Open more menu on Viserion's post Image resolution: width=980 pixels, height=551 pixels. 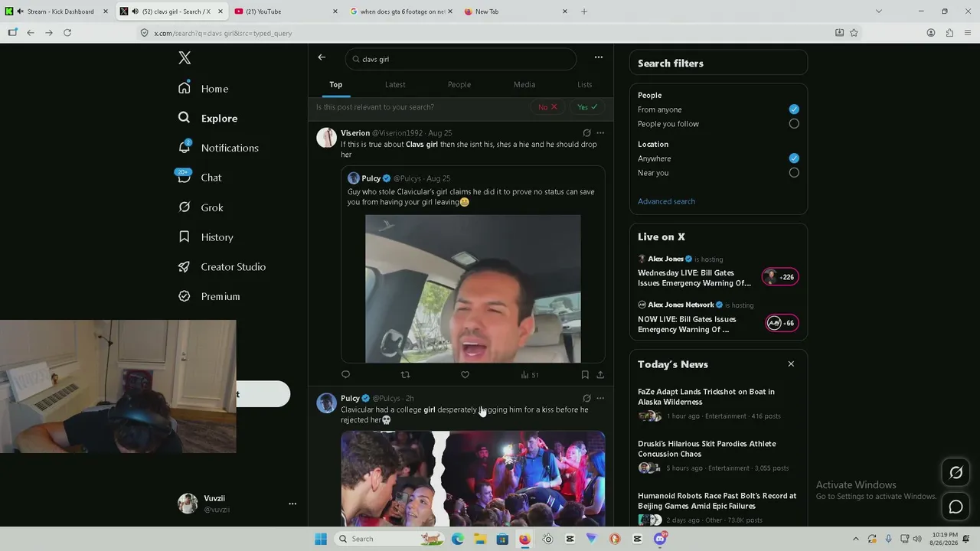[x=600, y=133]
